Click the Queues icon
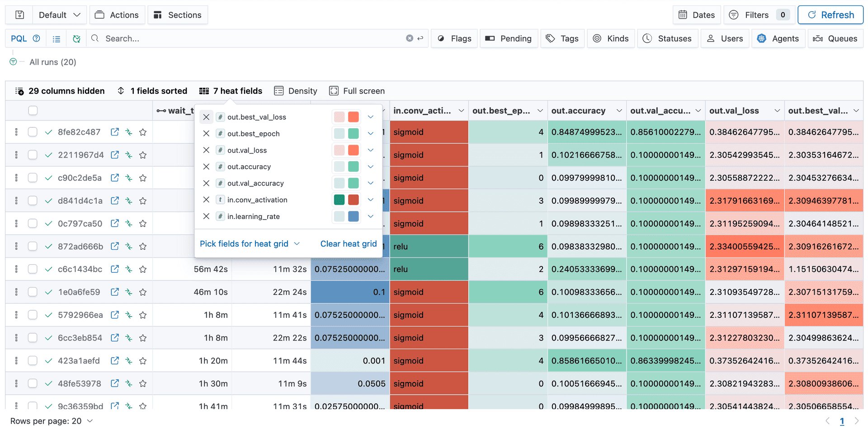The width and height of the screenshot is (868, 443). (819, 38)
